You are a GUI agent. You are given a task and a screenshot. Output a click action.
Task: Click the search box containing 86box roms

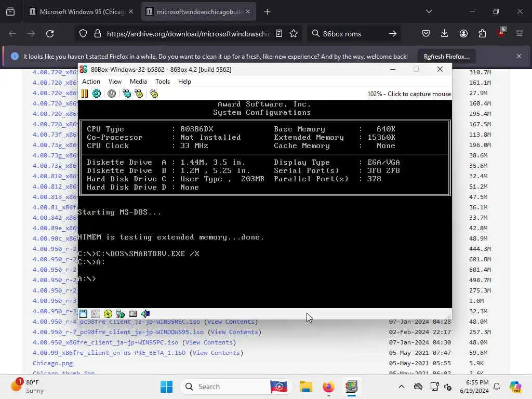[x=353, y=34]
